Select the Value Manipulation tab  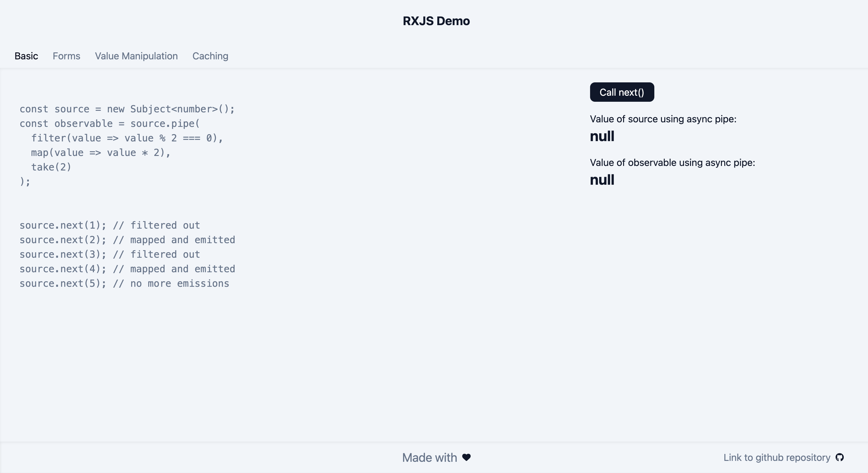(x=136, y=56)
